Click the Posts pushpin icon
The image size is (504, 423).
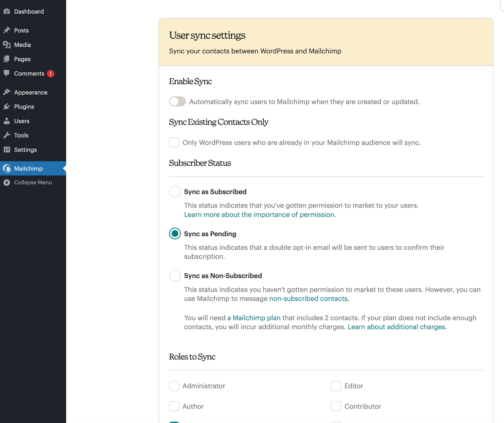(7, 30)
